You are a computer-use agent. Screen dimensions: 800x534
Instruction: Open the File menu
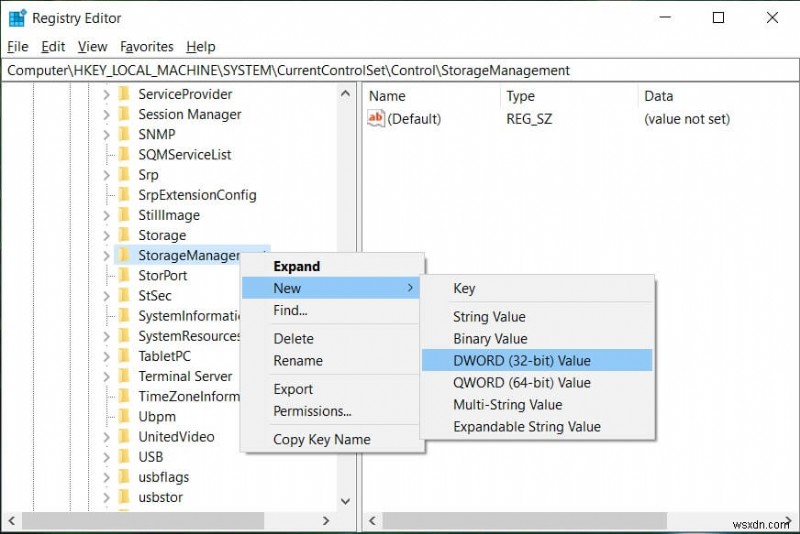tap(18, 46)
